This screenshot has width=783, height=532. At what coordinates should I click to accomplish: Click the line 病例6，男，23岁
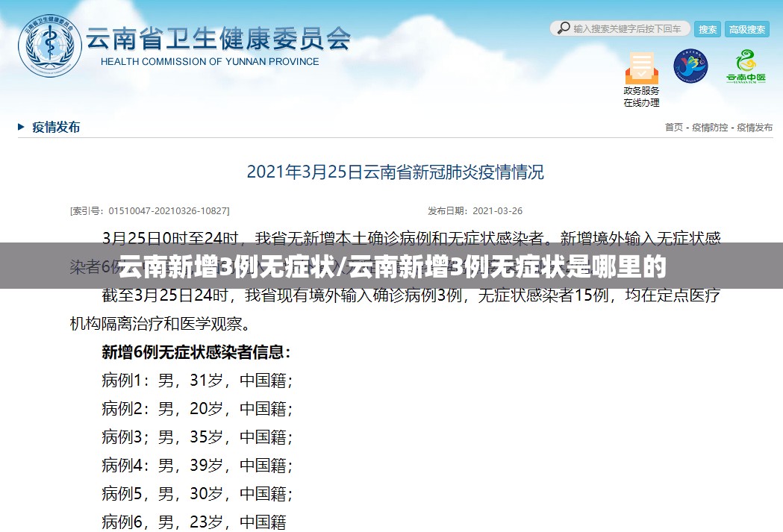pos(194,522)
